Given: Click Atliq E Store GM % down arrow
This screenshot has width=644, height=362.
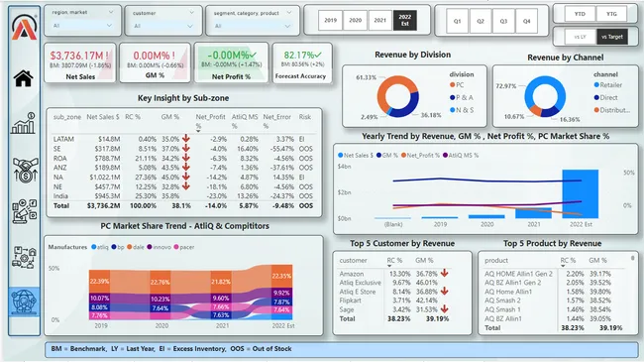Looking at the screenshot, I should click(444, 292).
